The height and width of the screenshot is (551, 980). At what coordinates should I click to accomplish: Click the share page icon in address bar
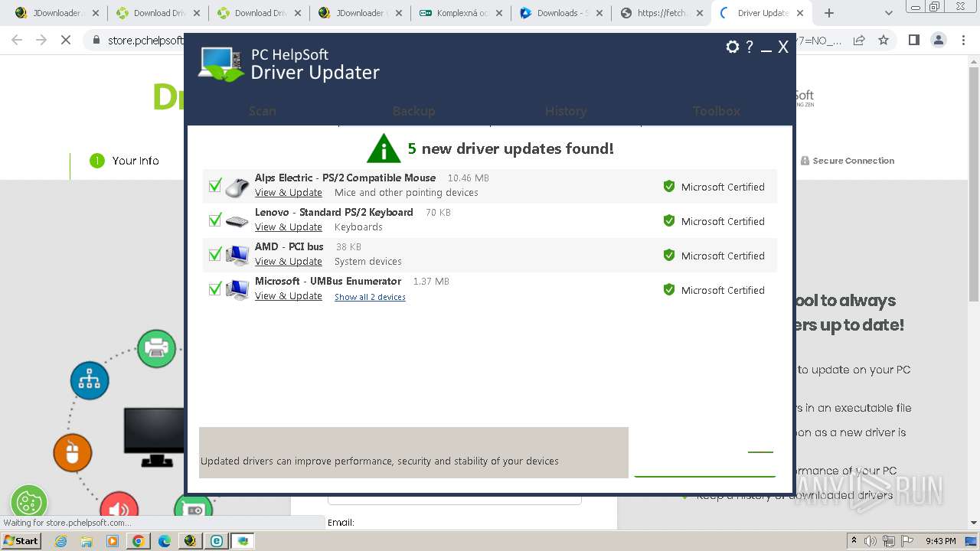[x=859, y=40]
